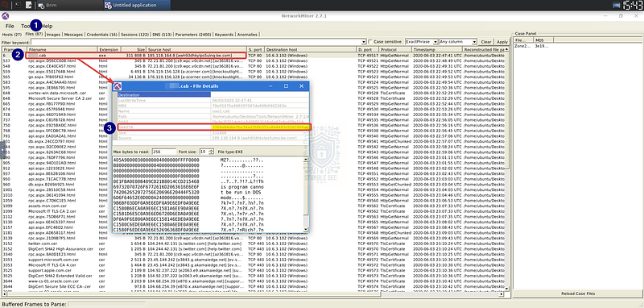Select the vortex-win.data.microsoft .cer row
Viewport: 644px width, 308px height.
[x=254, y=93]
